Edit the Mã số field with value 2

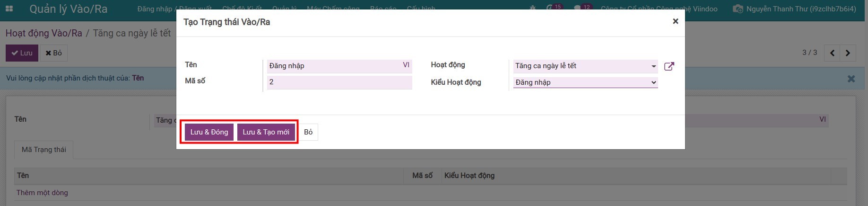[x=339, y=82]
